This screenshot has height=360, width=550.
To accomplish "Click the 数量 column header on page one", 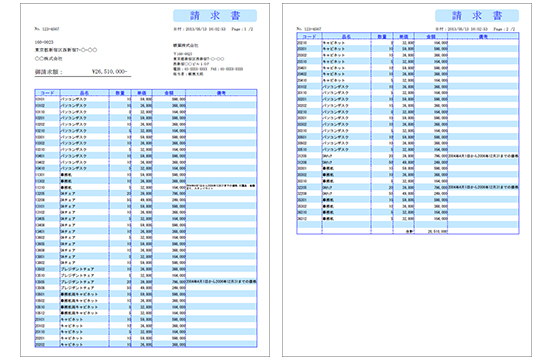I will [120, 93].
